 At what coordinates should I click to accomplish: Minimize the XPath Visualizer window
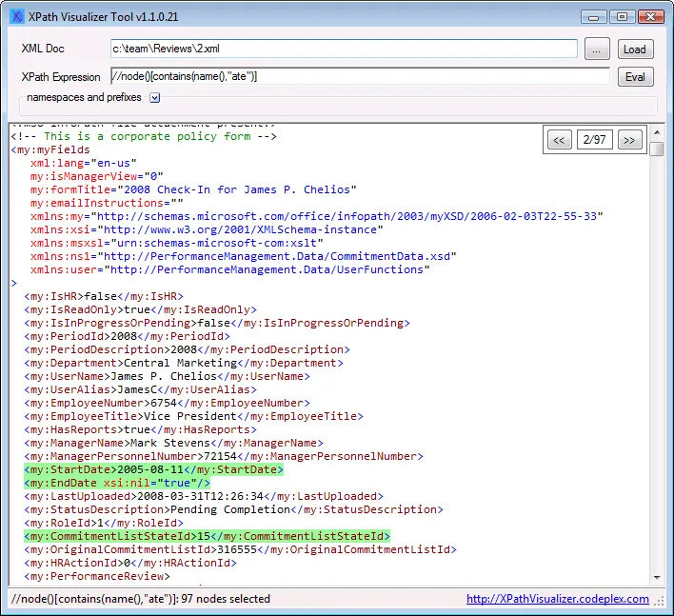pos(594,17)
